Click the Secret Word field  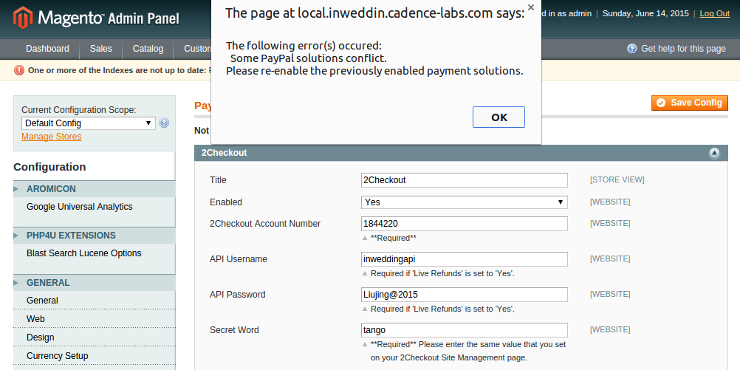tap(464, 330)
